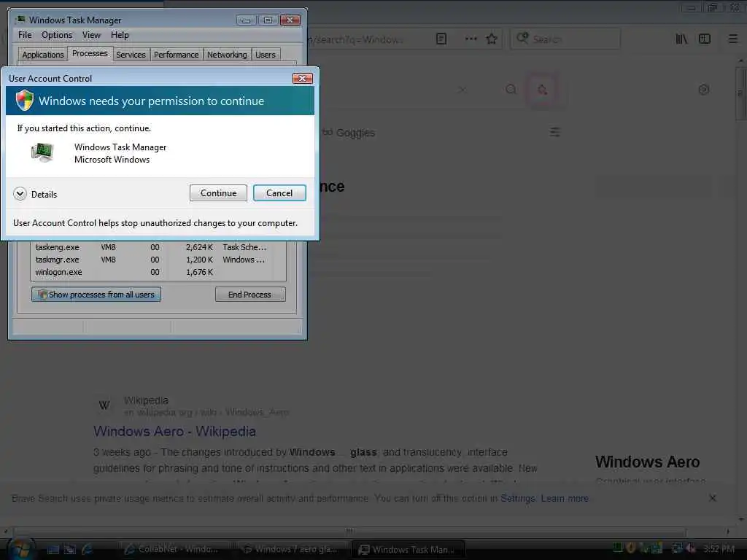Dismiss the Brave usage metrics banner

pyautogui.click(x=712, y=497)
